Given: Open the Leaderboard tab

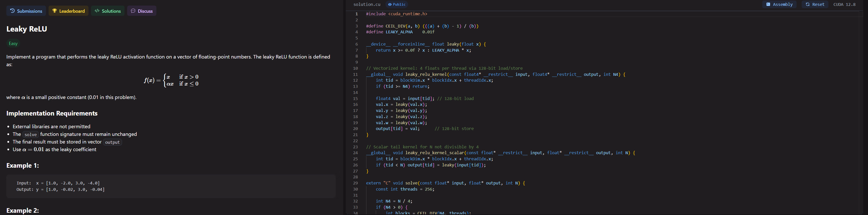Looking at the screenshot, I should (68, 11).
